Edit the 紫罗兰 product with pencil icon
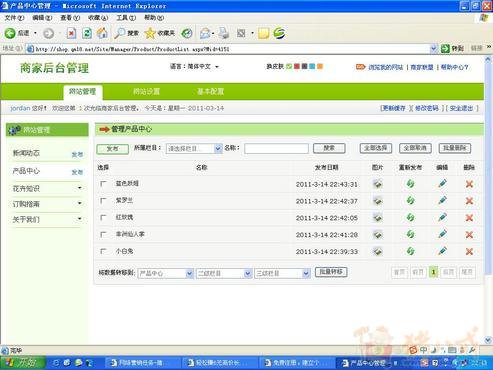This screenshot has width=493, height=370. 442,201
